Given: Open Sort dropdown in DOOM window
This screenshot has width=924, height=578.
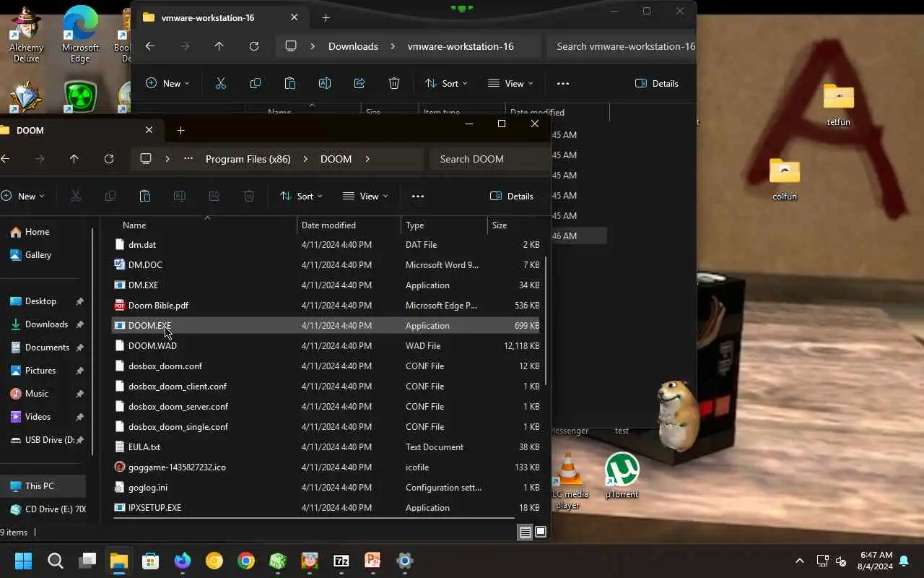Looking at the screenshot, I should coord(301,196).
